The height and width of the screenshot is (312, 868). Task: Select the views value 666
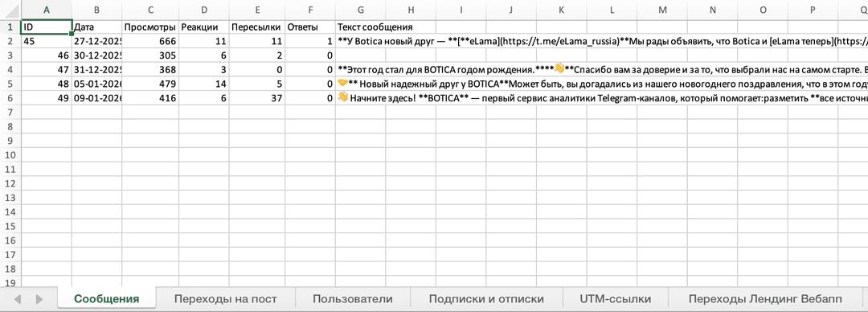pyautogui.click(x=150, y=41)
